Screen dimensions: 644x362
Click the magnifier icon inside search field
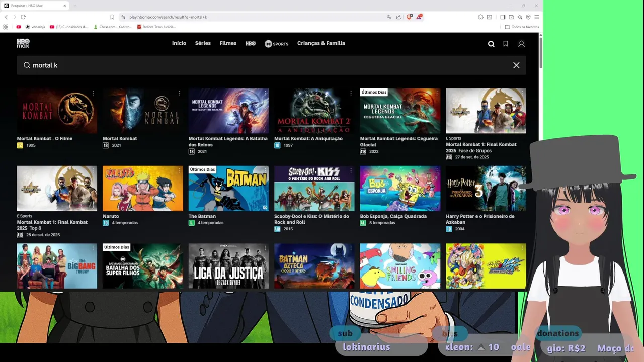[x=27, y=65]
